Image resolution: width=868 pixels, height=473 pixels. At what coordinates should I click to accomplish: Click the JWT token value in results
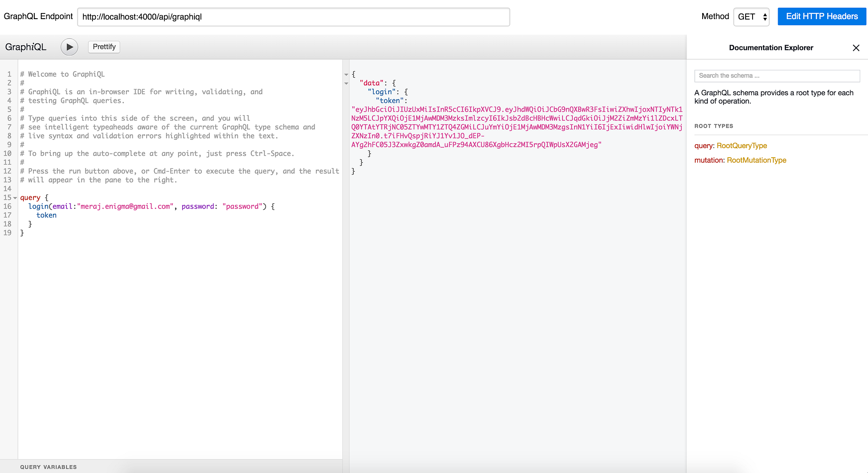516,127
